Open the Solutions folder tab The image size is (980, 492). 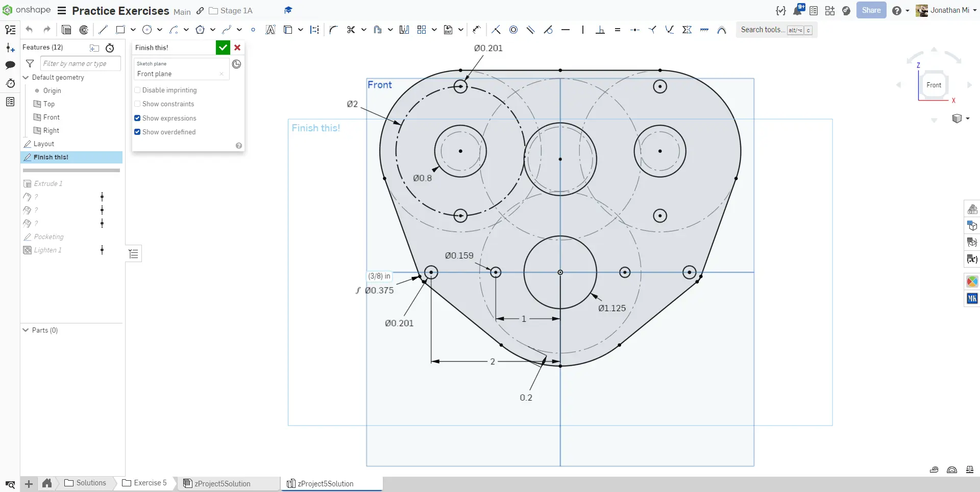(86, 483)
